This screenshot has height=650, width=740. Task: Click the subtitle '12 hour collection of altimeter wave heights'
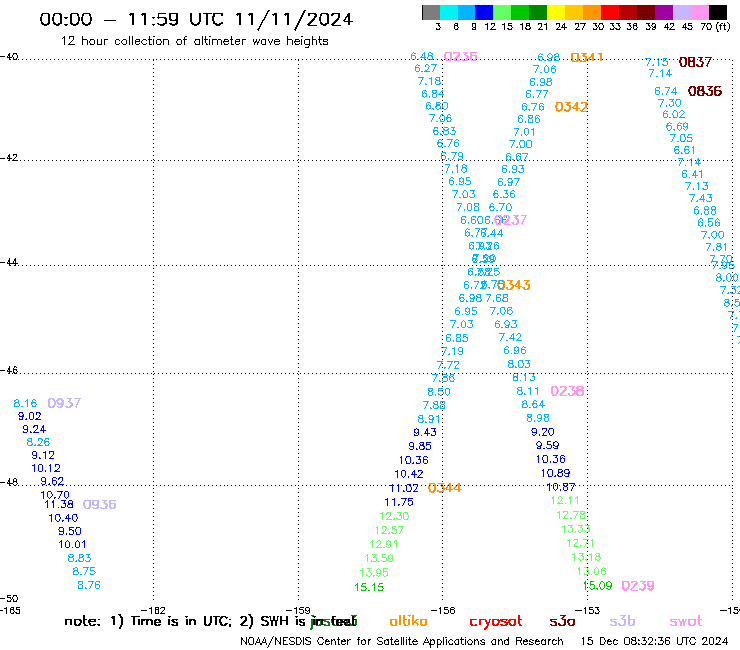click(194, 41)
